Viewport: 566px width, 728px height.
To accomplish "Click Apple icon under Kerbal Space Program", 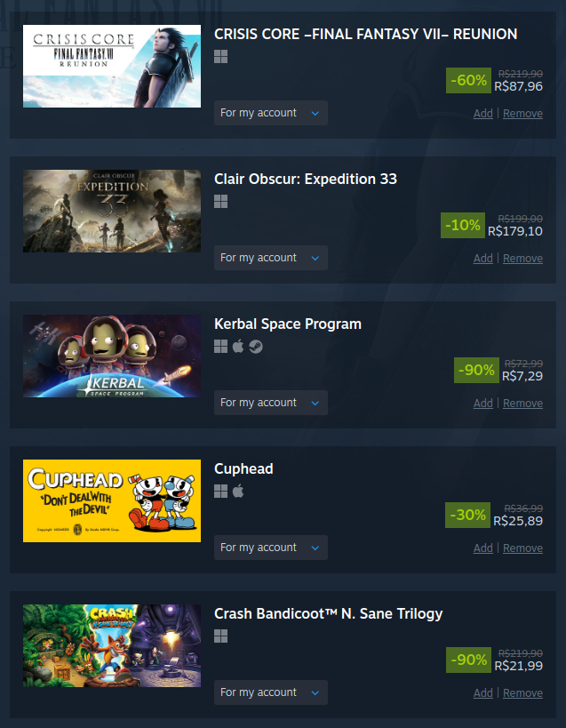I will tap(238, 347).
